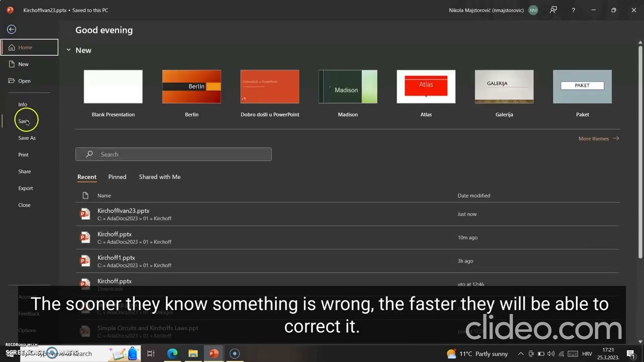Click the magnifier icon in Search box
Viewport: 644px width, 362px height.
pos(90,154)
